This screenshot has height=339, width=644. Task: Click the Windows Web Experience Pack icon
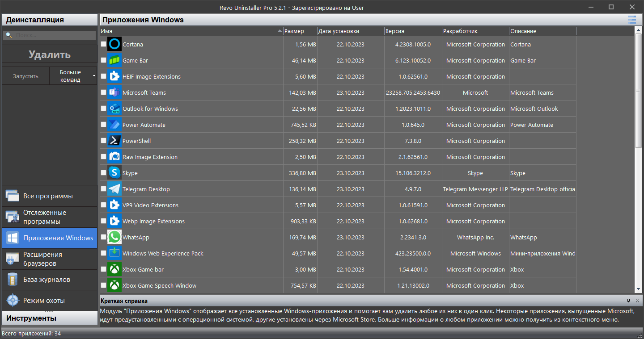coord(114,253)
